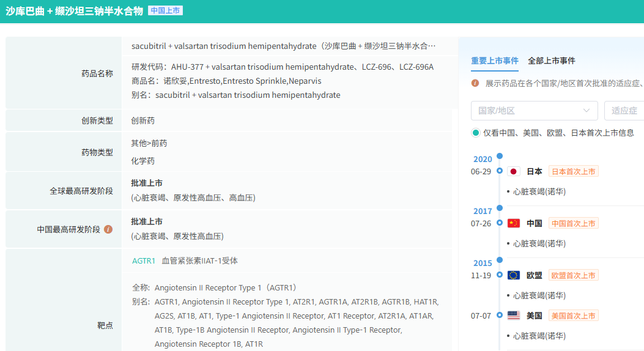This screenshot has width=644, height=351.
Task: Open the 国家/地区 dropdown
Action: pos(534,111)
